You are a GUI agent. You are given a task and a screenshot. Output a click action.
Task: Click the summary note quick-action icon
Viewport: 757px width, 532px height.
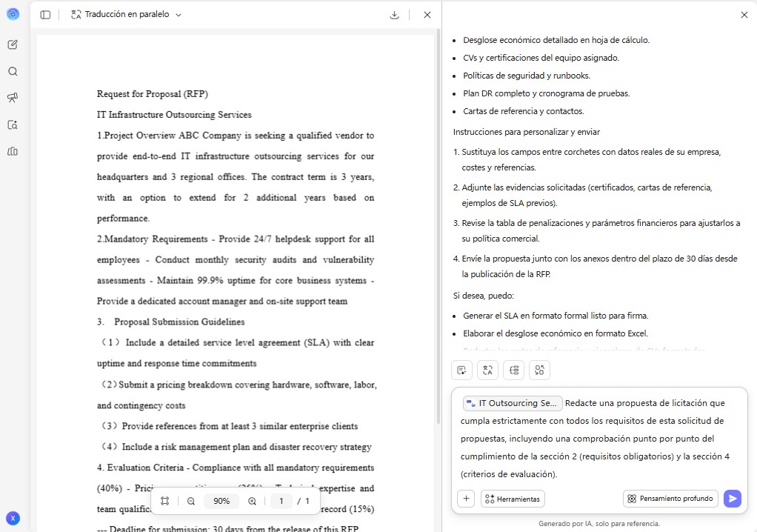click(462, 370)
